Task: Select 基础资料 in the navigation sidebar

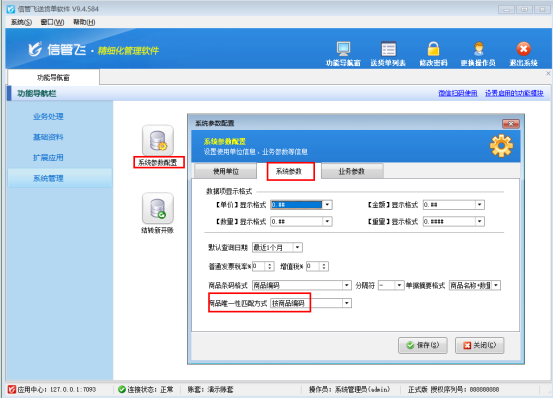Action: pyautogui.click(x=48, y=137)
